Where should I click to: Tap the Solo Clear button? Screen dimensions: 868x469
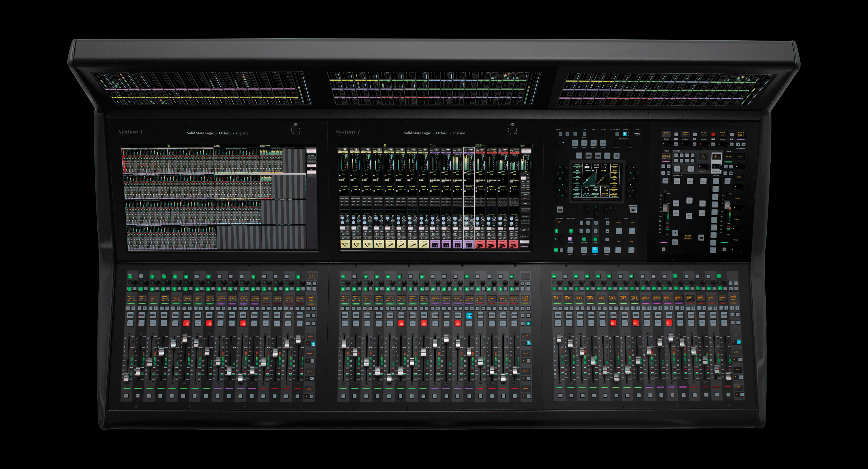(x=525, y=237)
